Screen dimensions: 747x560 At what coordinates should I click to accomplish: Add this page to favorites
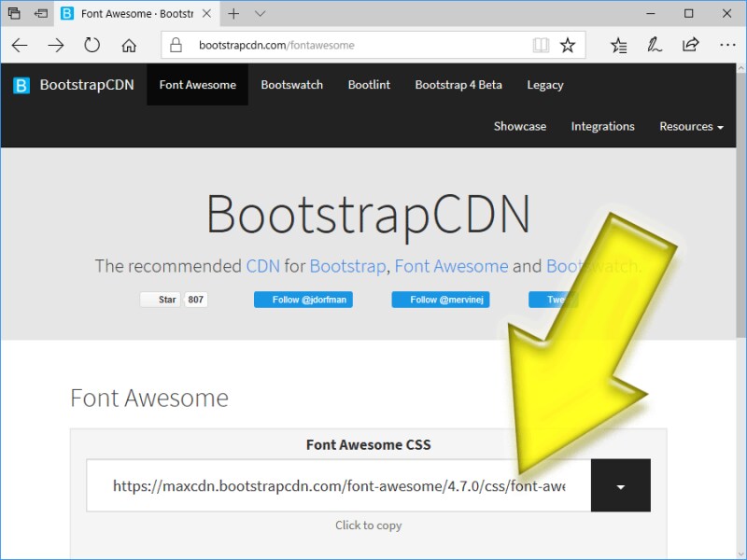[x=569, y=44]
